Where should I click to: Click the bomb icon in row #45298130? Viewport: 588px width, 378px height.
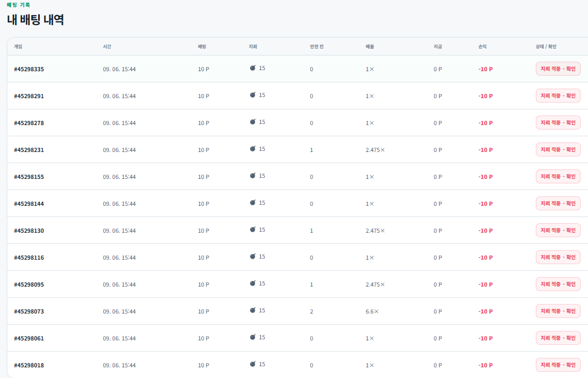point(252,229)
